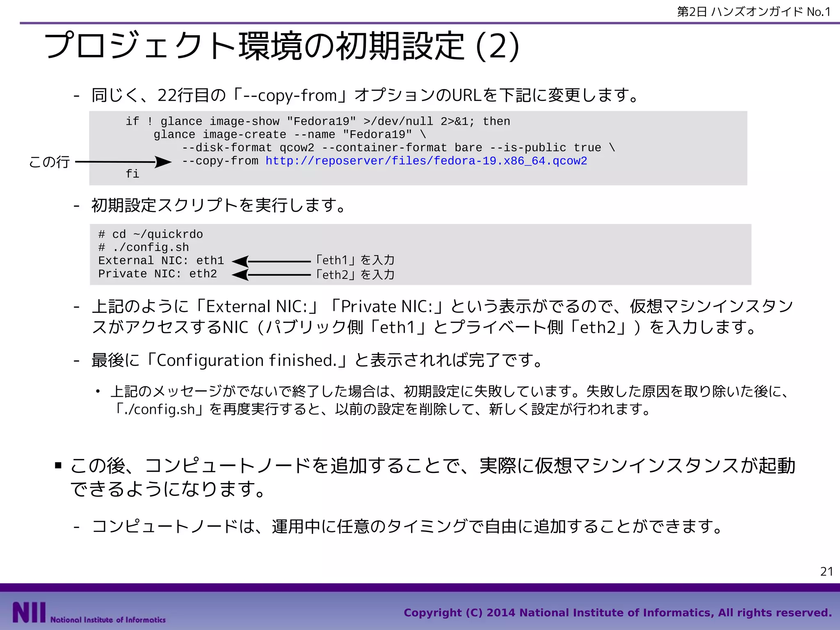Click the line コンピュートノードは、運用中に任意のタイミング
The image size is (840, 630).
coord(407,526)
